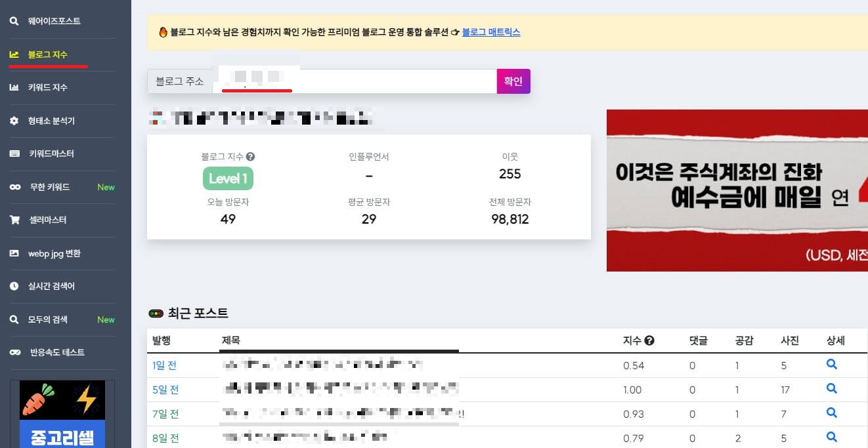The height and width of the screenshot is (448, 868).
Task: Click inside the 블로그 주소 input field
Action: coord(361,80)
